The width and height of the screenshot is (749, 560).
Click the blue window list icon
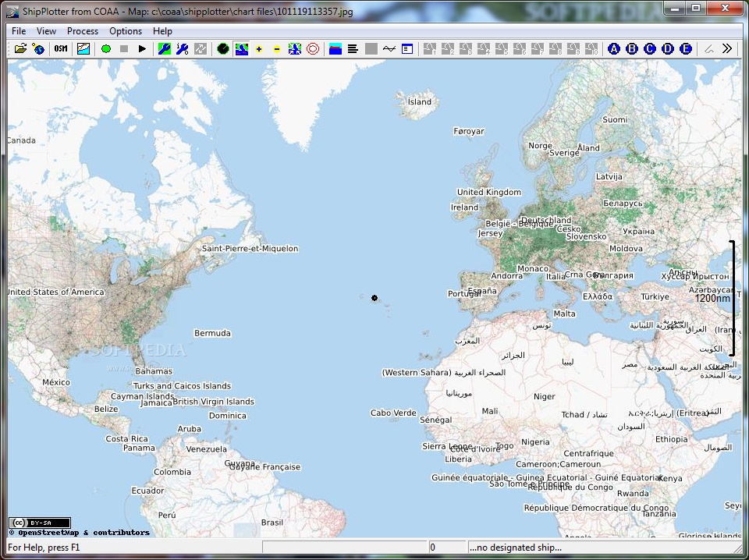[x=407, y=48]
